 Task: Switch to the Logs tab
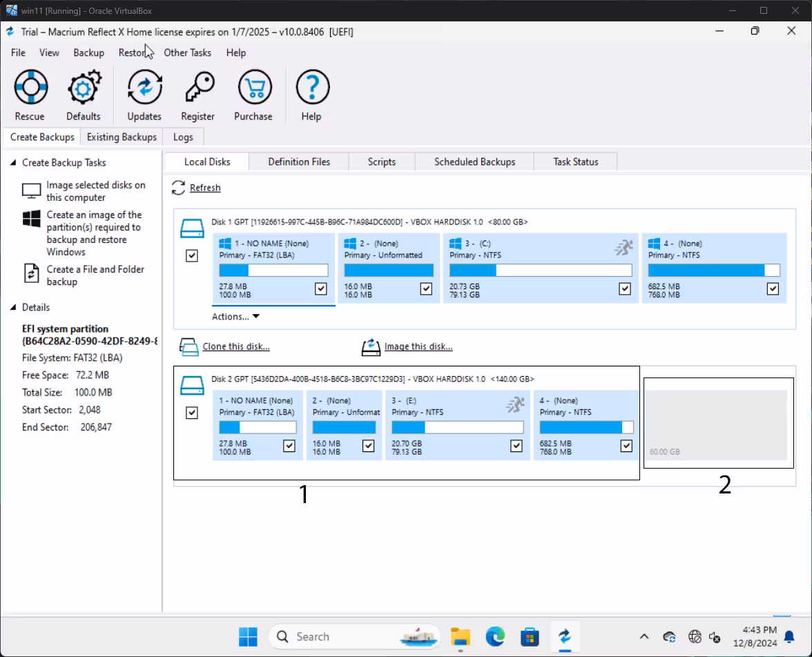(x=183, y=137)
